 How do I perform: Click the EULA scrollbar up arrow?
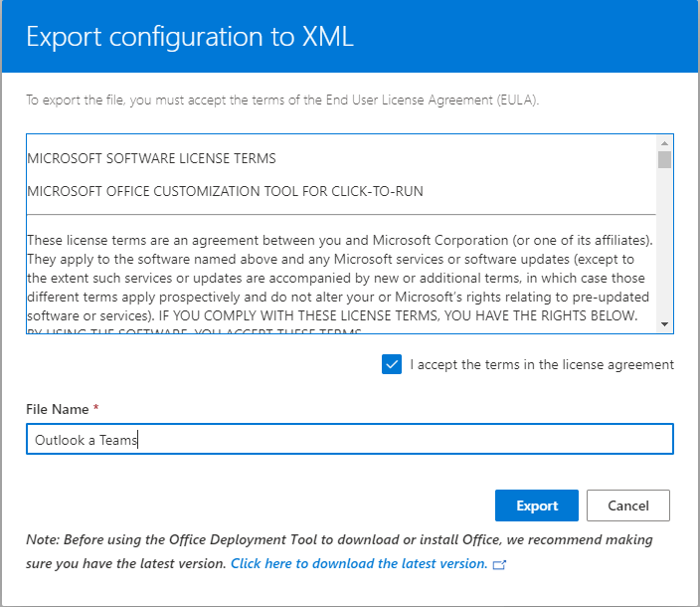[664, 143]
